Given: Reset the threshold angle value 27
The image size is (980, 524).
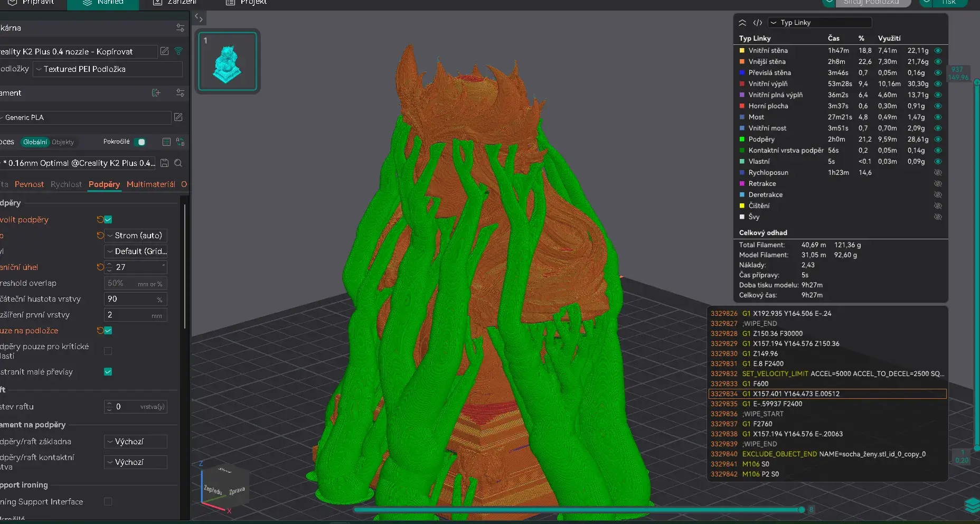Looking at the screenshot, I should tap(100, 267).
